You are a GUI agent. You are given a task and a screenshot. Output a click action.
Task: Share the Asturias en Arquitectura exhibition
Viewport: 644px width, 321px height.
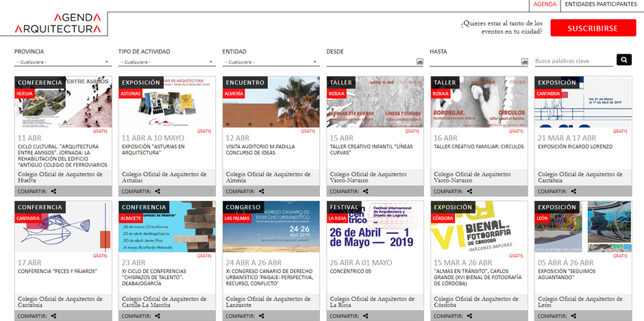click(158, 191)
